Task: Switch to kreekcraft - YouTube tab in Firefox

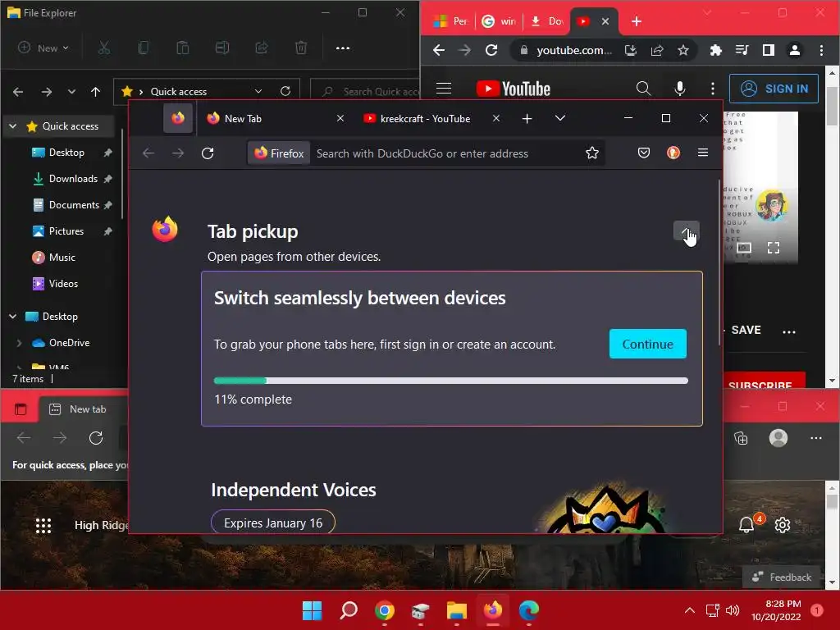Action: 425,118
